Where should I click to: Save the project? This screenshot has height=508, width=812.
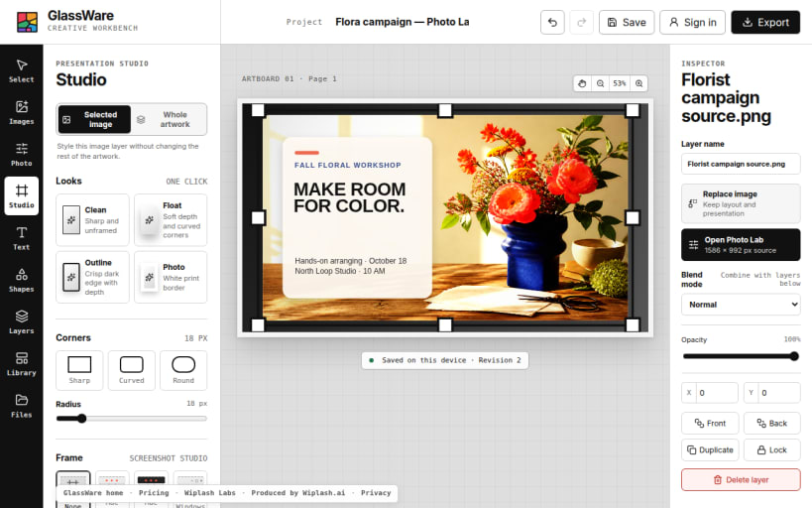point(627,22)
